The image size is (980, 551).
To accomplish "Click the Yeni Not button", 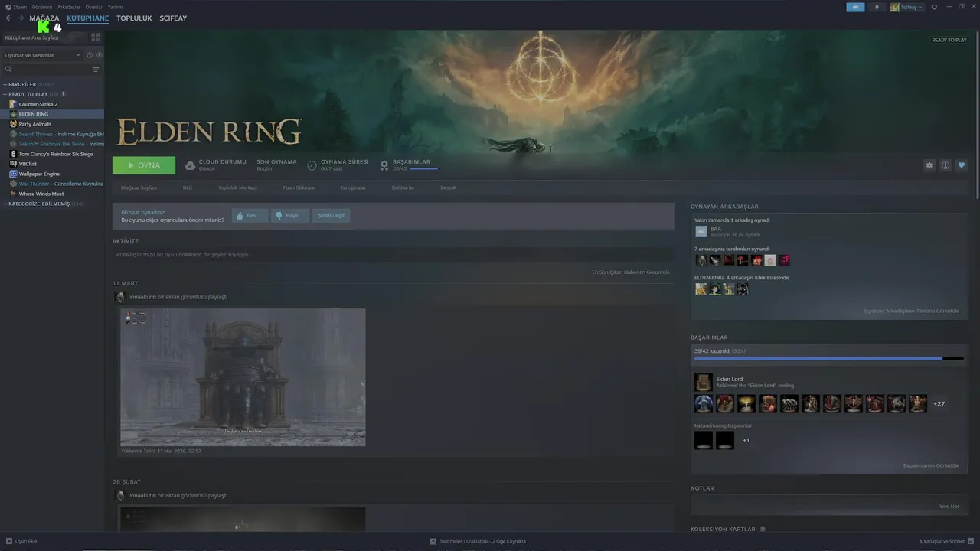I will click(949, 506).
